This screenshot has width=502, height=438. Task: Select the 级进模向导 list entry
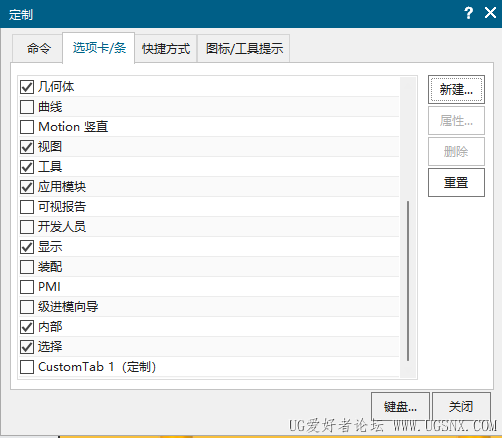pyautogui.click(x=209, y=307)
